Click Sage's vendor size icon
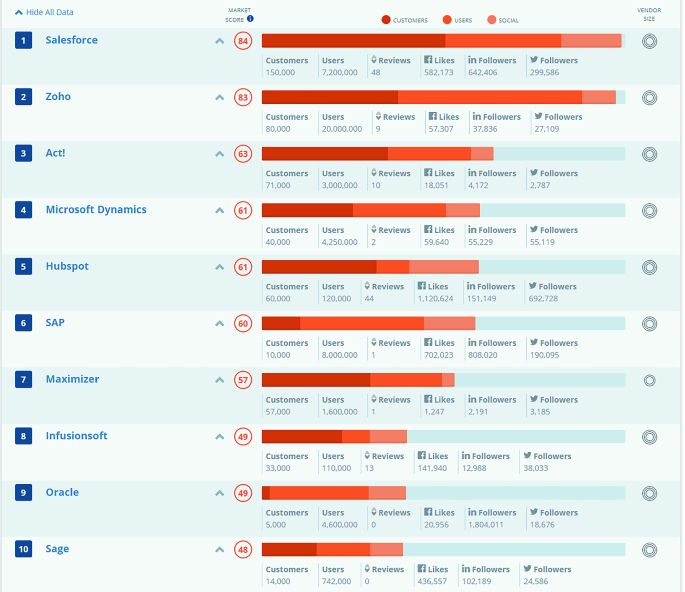 pyautogui.click(x=650, y=550)
